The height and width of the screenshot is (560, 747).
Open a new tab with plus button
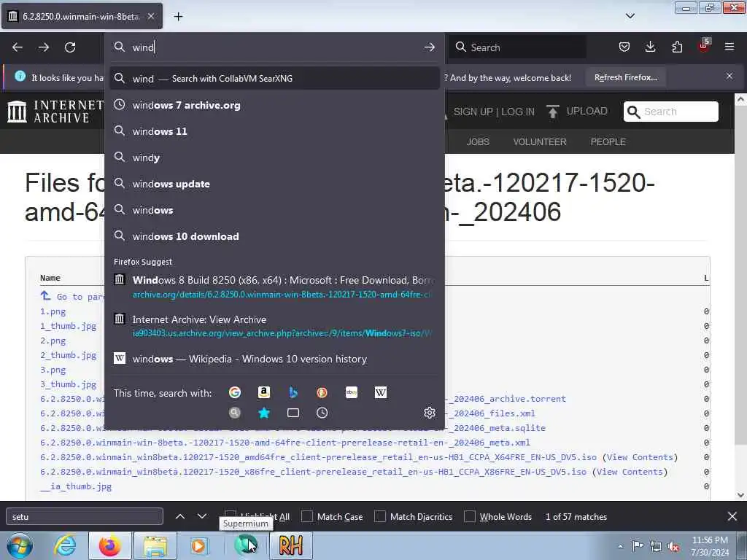[x=178, y=17]
